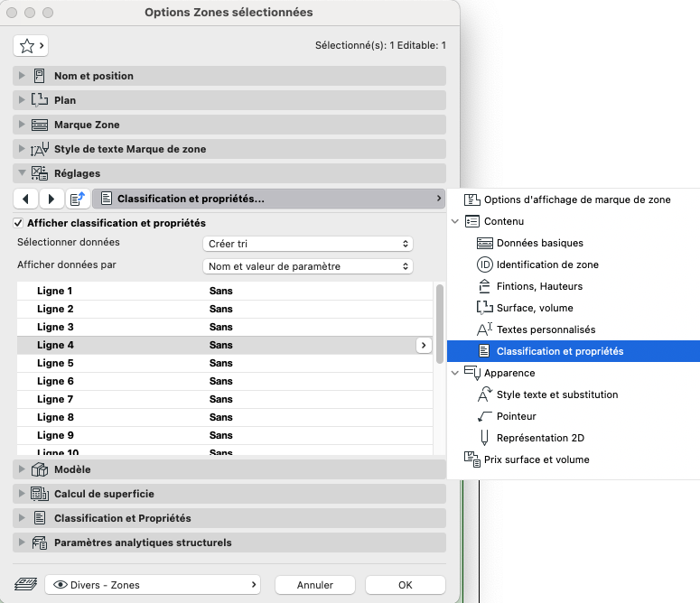Open the Afficher données par dropdown
Viewport: 700px width, 603px height.
pos(308,266)
